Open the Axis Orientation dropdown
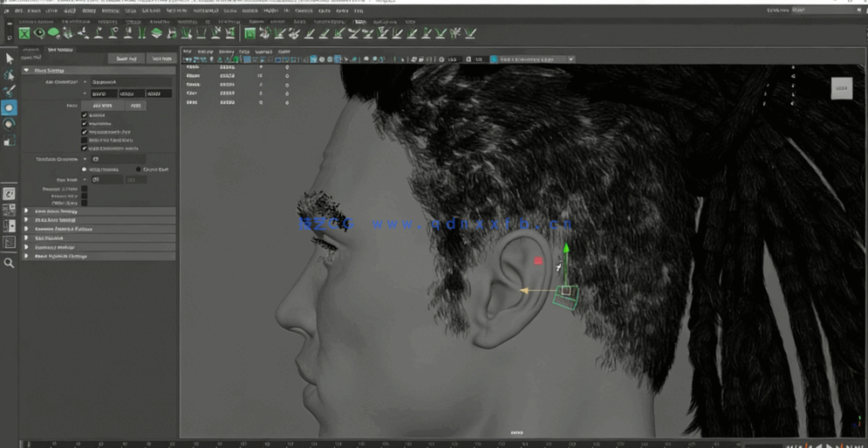Image resolution: width=868 pixels, height=448 pixels. click(x=131, y=82)
